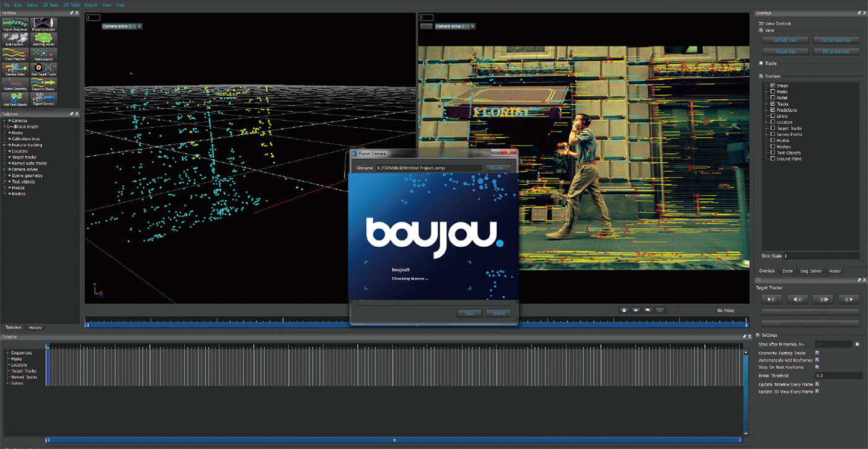
Task: Collapse the Overlays list section
Action: click(761, 76)
